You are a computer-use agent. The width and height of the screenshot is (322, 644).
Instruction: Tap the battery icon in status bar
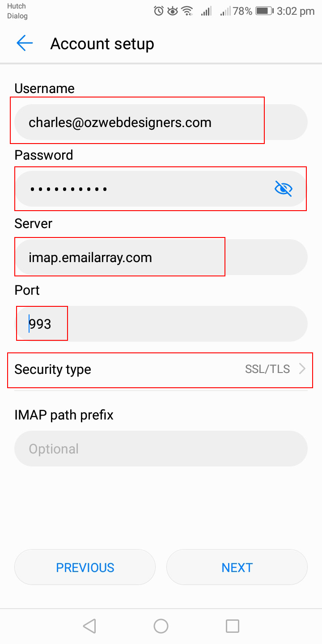point(264,11)
